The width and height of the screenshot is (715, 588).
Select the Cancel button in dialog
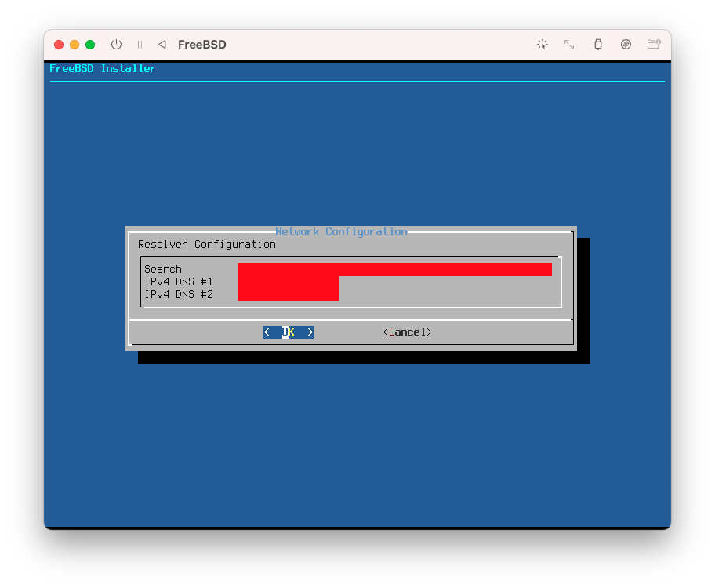(407, 332)
